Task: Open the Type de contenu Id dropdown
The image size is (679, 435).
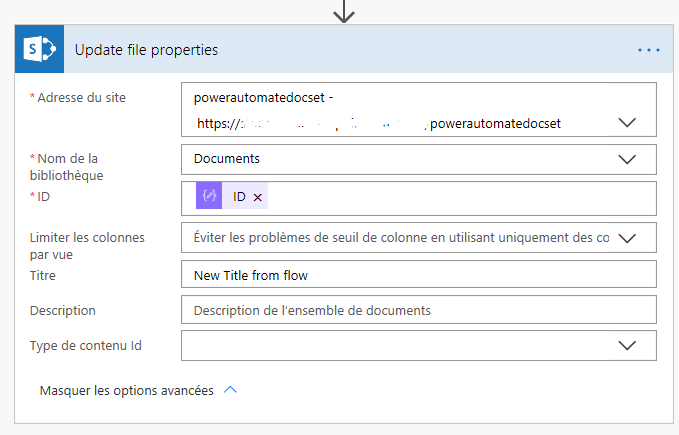Action: 627,345
